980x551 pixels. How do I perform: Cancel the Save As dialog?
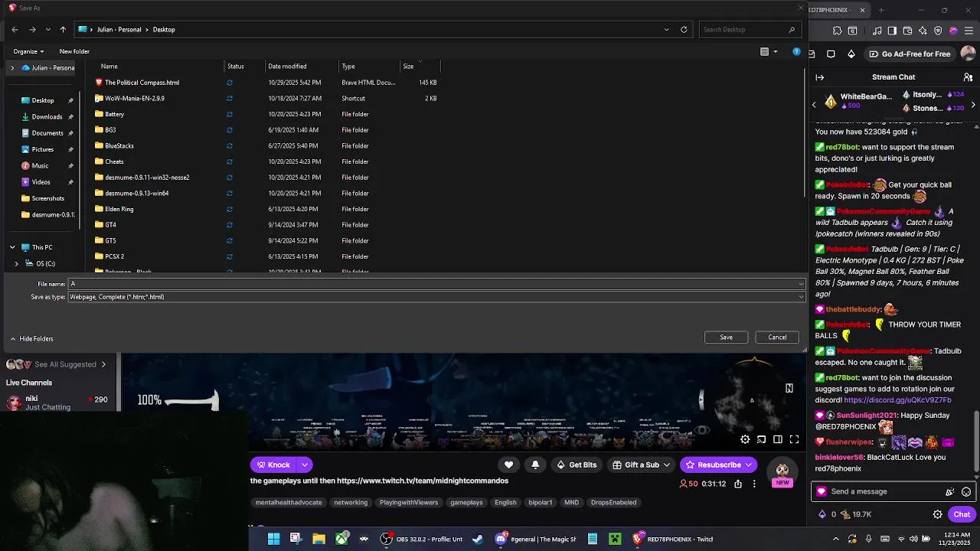click(x=777, y=337)
